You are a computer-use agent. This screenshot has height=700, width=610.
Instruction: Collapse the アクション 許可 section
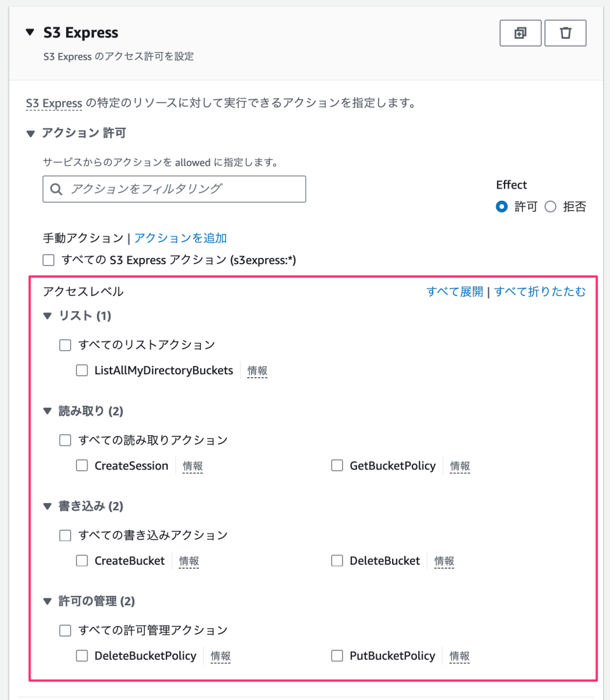30,133
